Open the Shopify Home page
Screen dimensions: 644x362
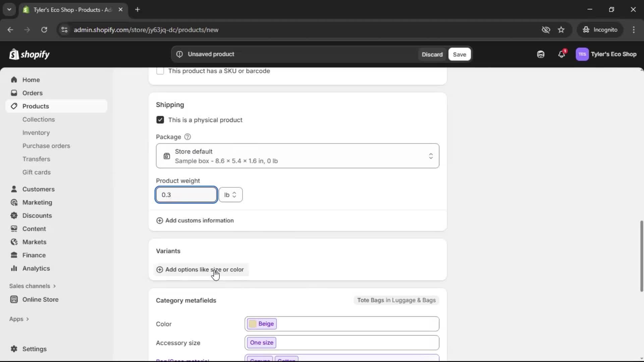tap(31, 80)
